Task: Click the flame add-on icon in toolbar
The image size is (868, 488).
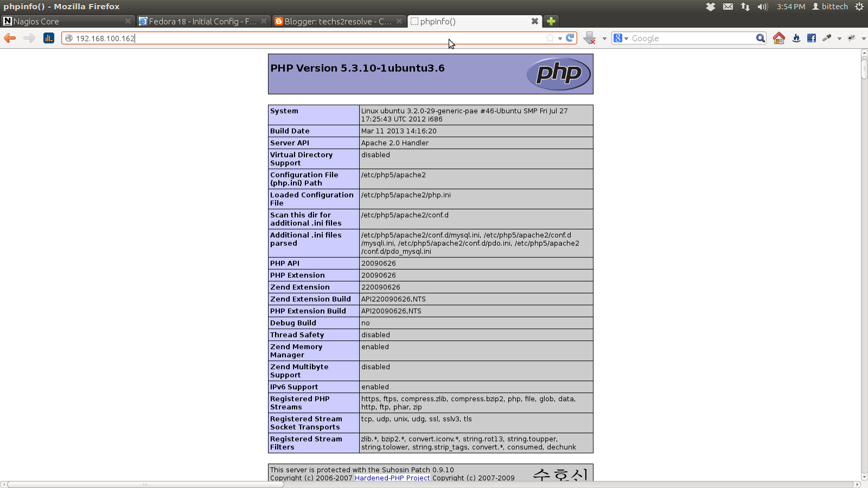Action: click(x=796, y=38)
